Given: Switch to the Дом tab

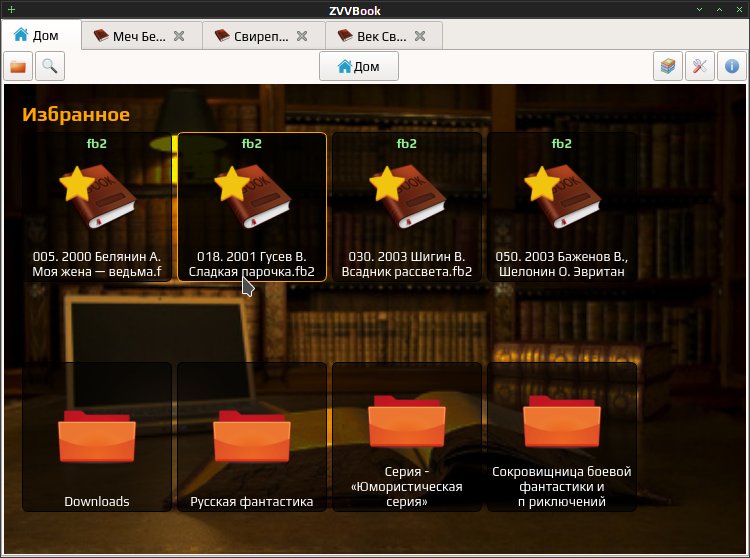Looking at the screenshot, I should point(42,35).
